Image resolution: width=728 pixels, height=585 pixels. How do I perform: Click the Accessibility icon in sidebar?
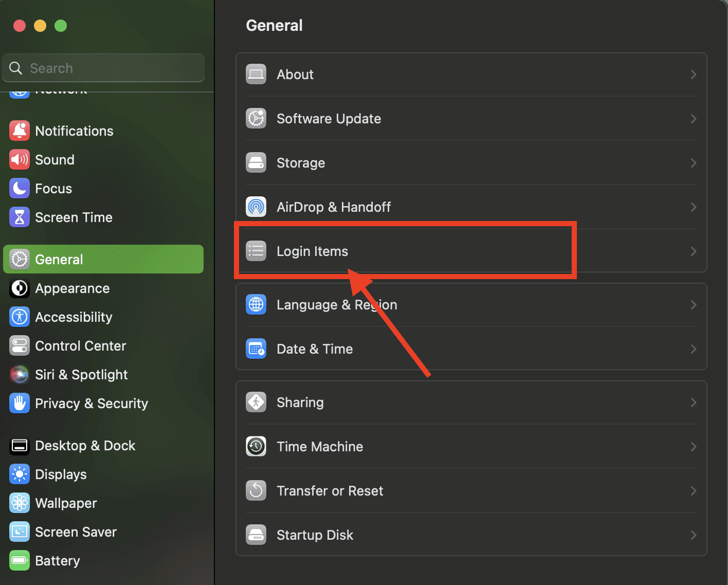[20, 317]
